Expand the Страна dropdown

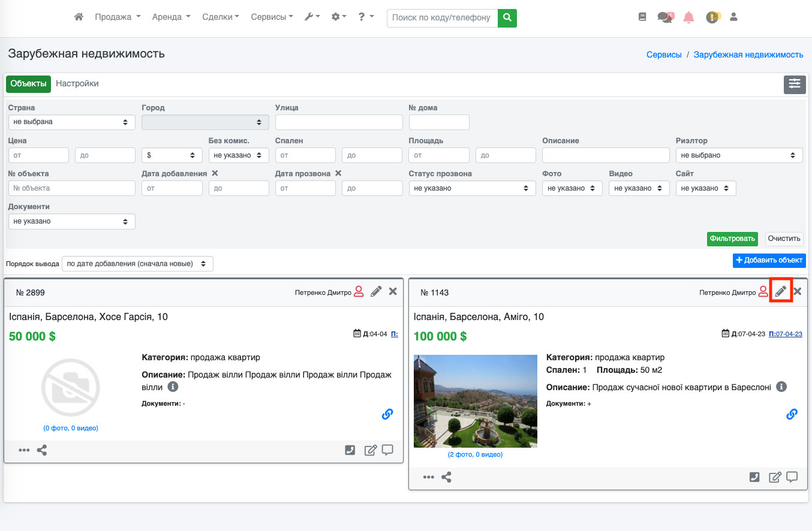[x=71, y=122]
